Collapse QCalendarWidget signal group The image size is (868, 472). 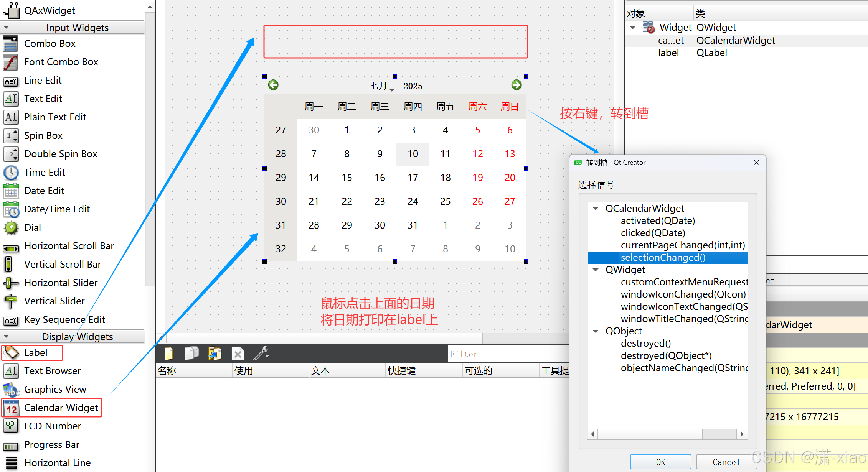click(596, 209)
